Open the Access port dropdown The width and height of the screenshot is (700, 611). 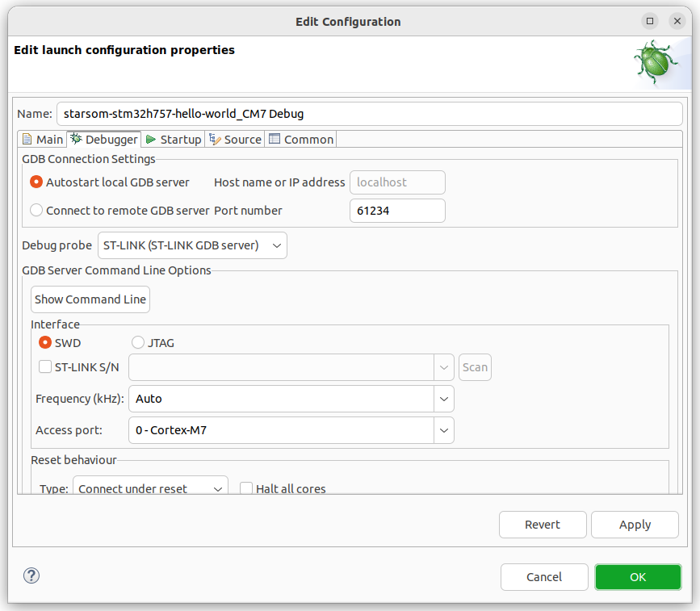[443, 431]
